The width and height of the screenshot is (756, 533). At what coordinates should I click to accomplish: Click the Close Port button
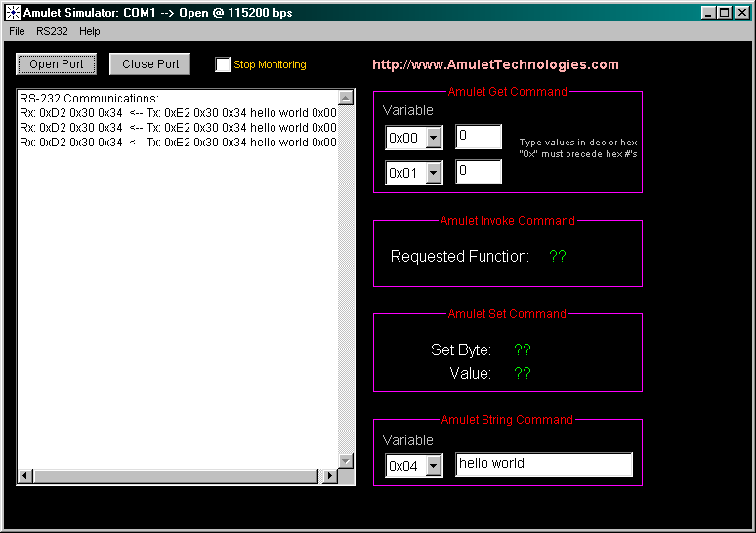[x=150, y=64]
